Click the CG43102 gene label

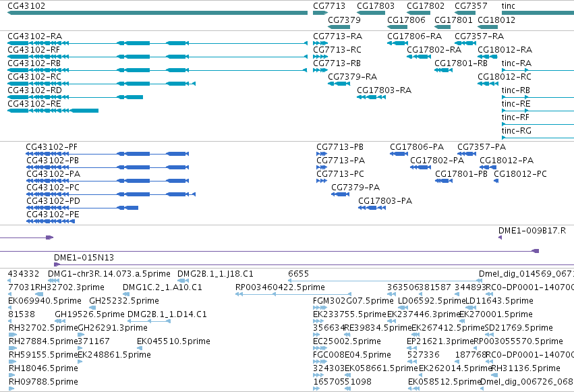pos(26,6)
